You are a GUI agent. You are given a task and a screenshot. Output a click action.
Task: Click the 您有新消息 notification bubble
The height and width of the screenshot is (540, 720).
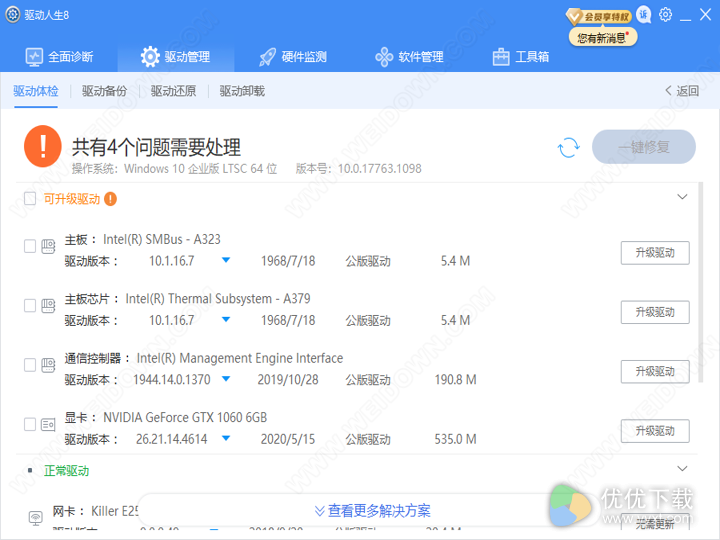point(603,38)
